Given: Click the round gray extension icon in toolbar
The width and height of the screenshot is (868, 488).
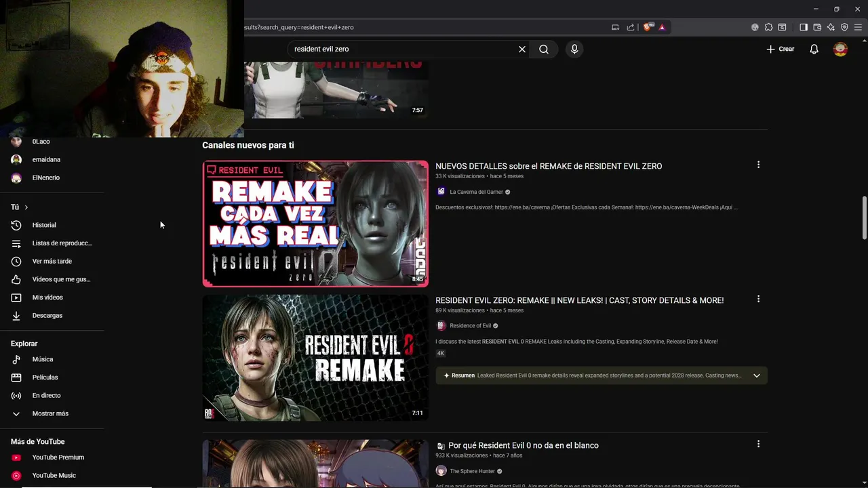Looking at the screenshot, I should 755,27.
